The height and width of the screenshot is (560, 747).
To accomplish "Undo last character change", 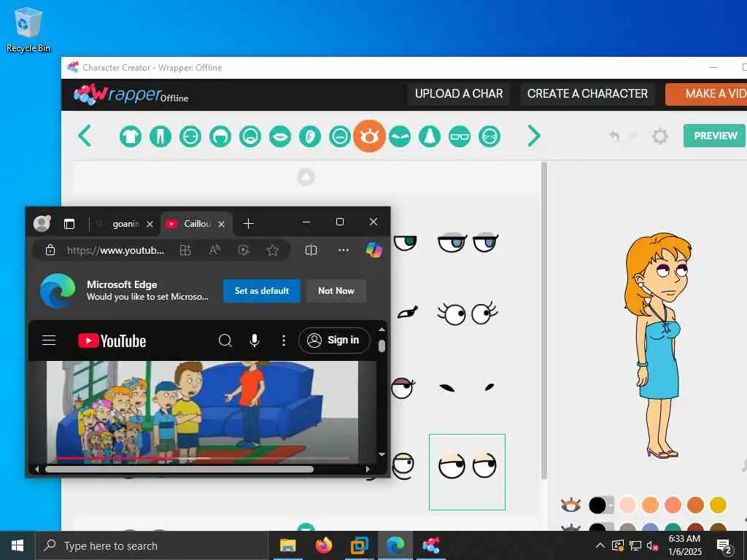I will pyautogui.click(x=614, y=136).
